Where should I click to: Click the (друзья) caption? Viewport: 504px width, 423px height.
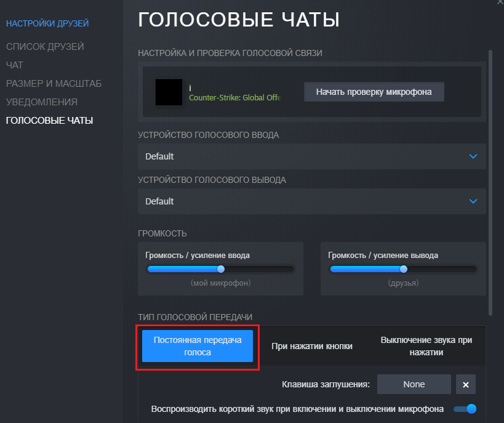click(403, 283)
